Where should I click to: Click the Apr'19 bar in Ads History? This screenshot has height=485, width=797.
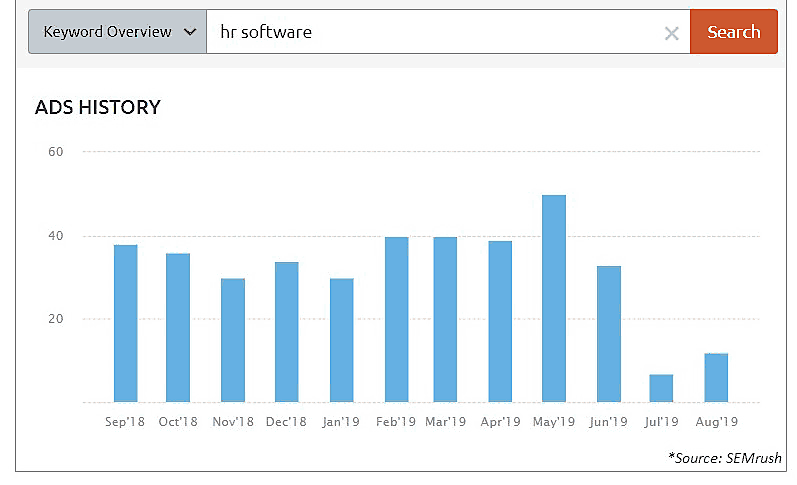[x=500, y=321]
